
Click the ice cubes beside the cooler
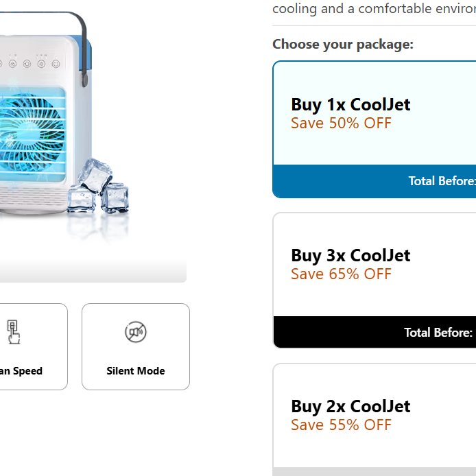[98, 186]
